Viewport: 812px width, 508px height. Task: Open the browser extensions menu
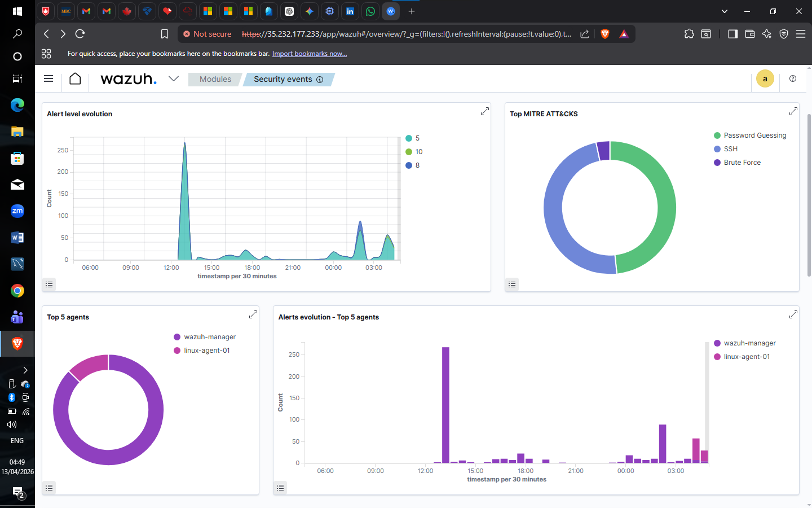(x=689, y=34)
